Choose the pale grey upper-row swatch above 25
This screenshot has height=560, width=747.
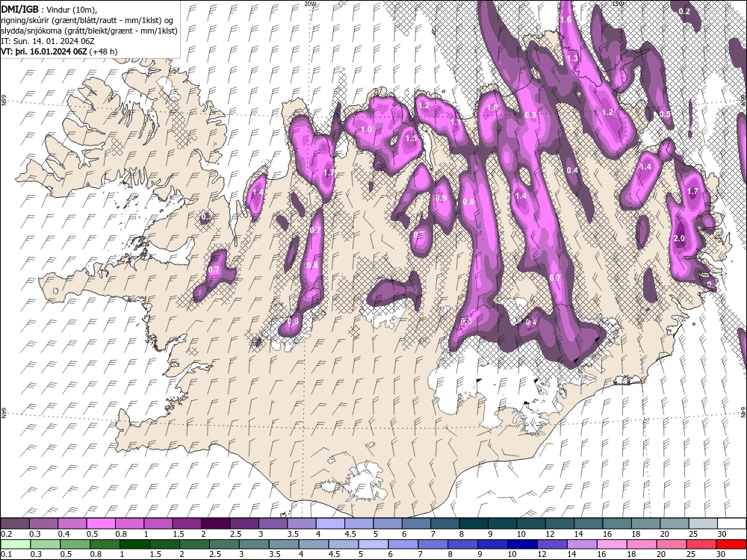pos(704,523)
